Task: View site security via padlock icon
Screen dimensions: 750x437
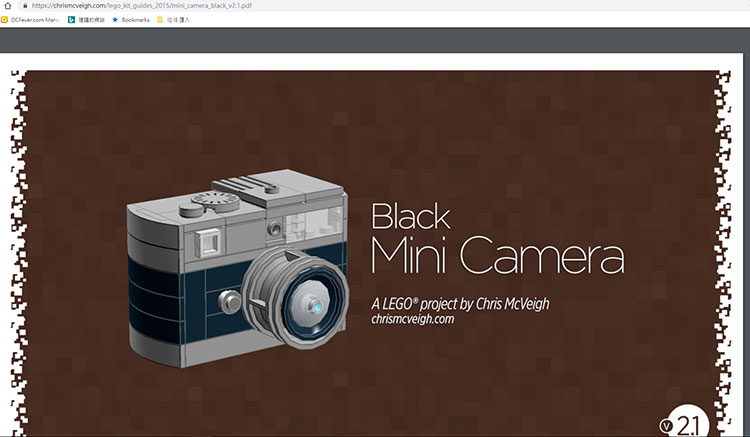Action: [x=25, y=6]
